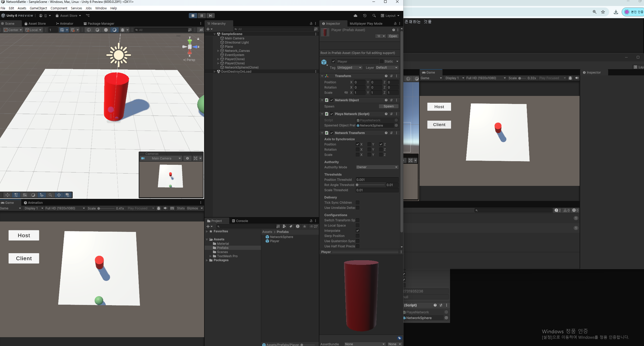Click the Host button in Game view
644x346 pixels.
tap(24, 235)
